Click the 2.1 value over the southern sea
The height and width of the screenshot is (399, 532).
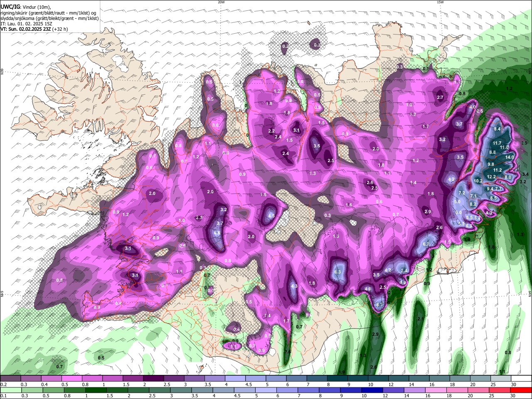point(420,319)
